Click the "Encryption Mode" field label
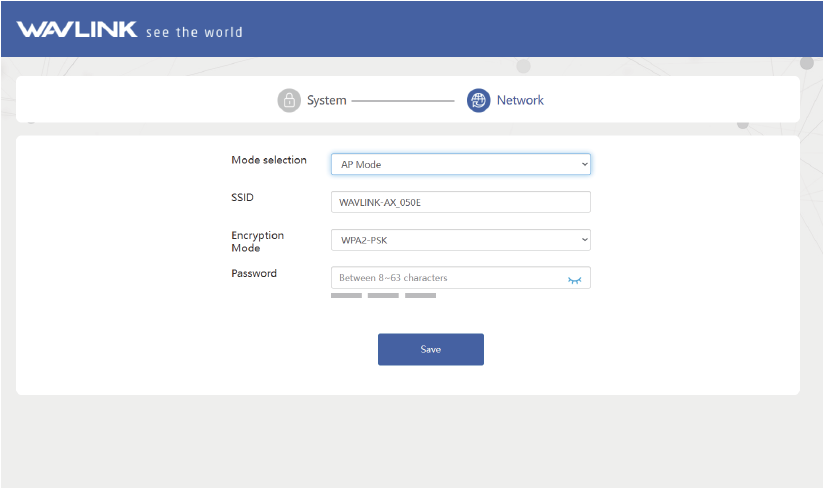 click(x=257, y=241)
